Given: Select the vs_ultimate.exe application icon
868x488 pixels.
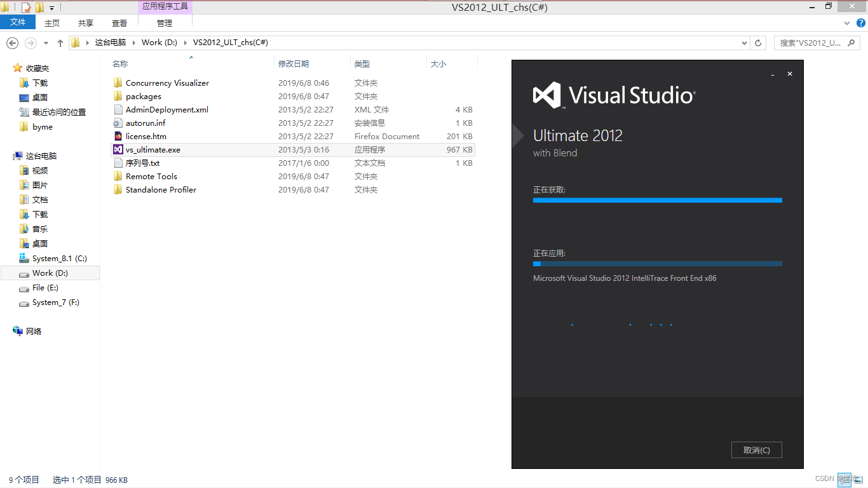Looking at the screenshot, I should (118, 149).
